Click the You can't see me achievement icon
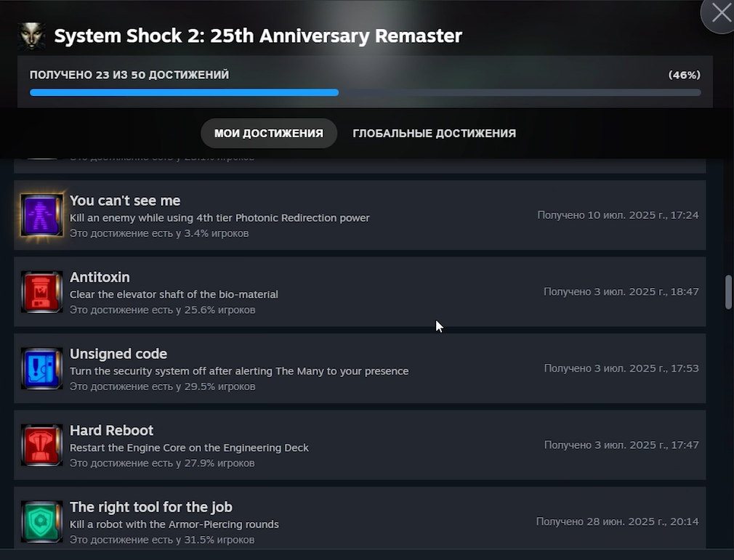734x560 pixels. 41,215
